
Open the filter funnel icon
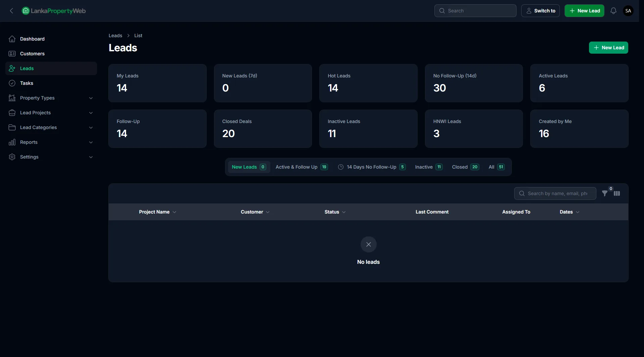(x=604, y=193)
